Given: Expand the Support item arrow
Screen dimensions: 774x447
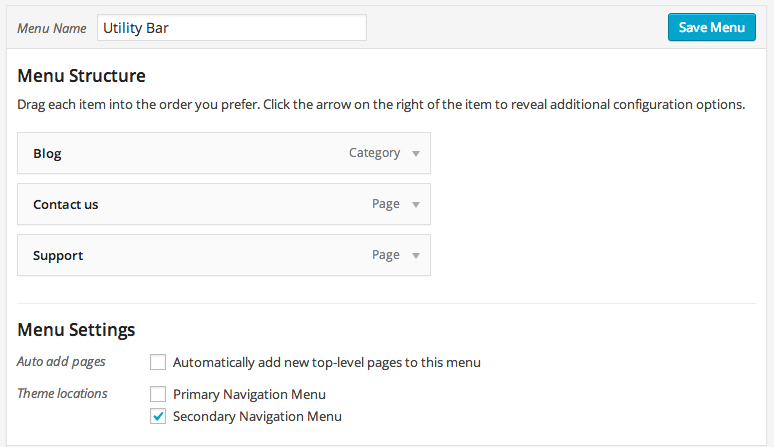Looking at the screenshot, I should coord(416,256).
